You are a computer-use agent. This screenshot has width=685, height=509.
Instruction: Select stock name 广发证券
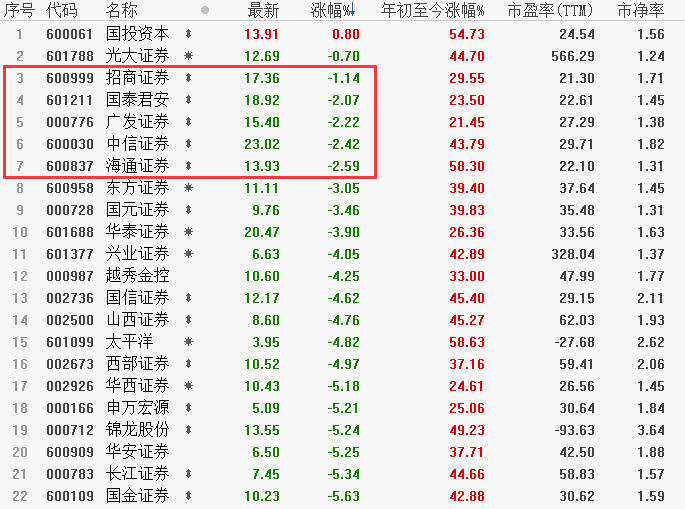pyautogui.click(x=137, y=121)
